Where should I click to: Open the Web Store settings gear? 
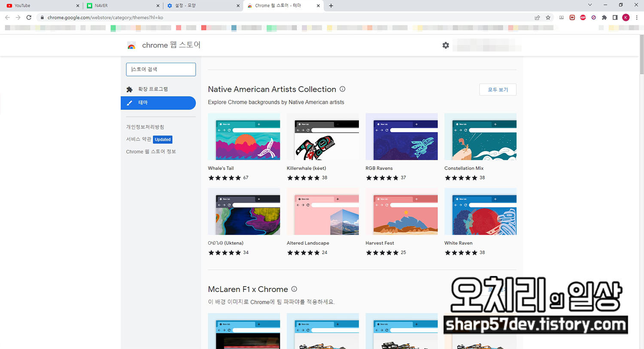(x=446, y=45)
